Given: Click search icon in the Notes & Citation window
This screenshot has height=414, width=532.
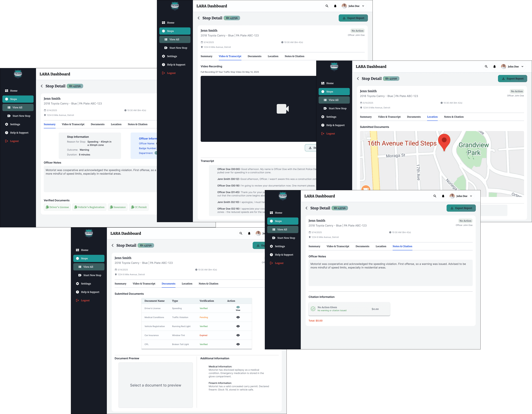Looking at the screenshot, I should [x=435, y=196].
